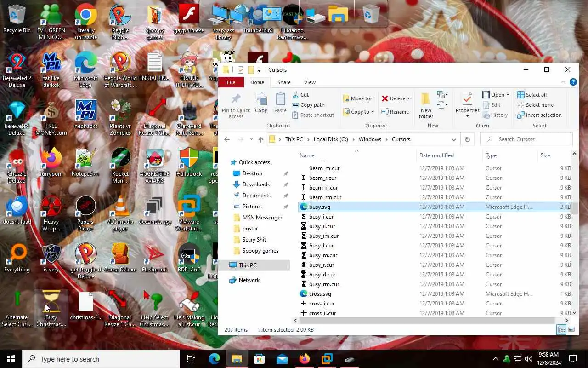Select Busy Christmas cursor desktop icon
The image size is (588, 368).
(x=51, y=309)
